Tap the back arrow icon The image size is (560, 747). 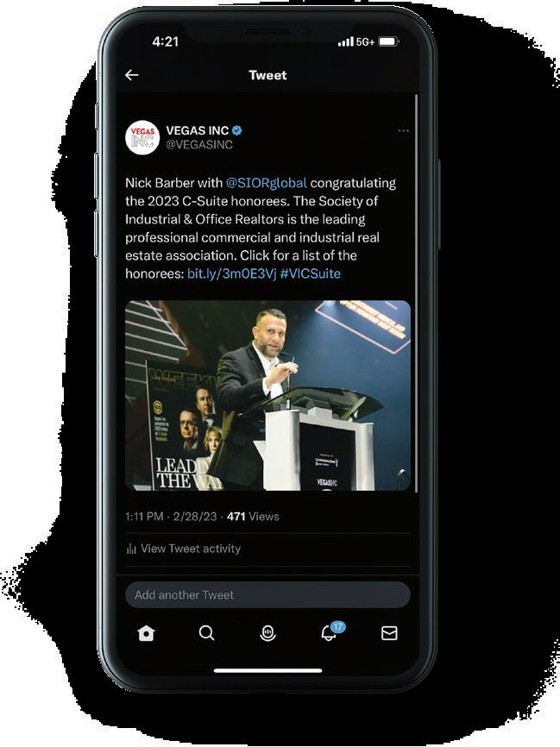[131, 75]
